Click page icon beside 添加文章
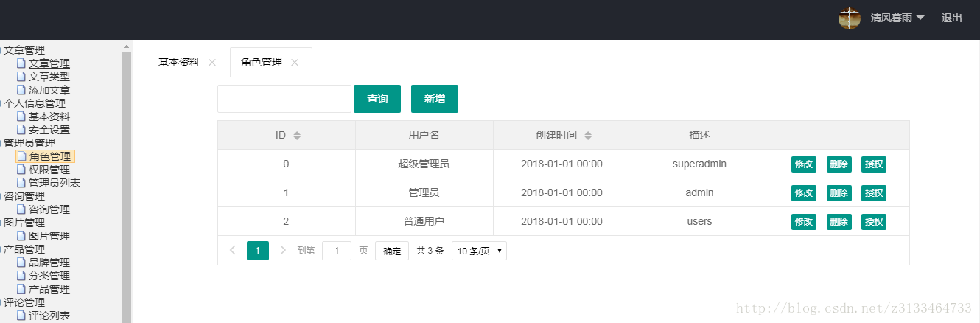The image size is (980, 323). [21, 90]
